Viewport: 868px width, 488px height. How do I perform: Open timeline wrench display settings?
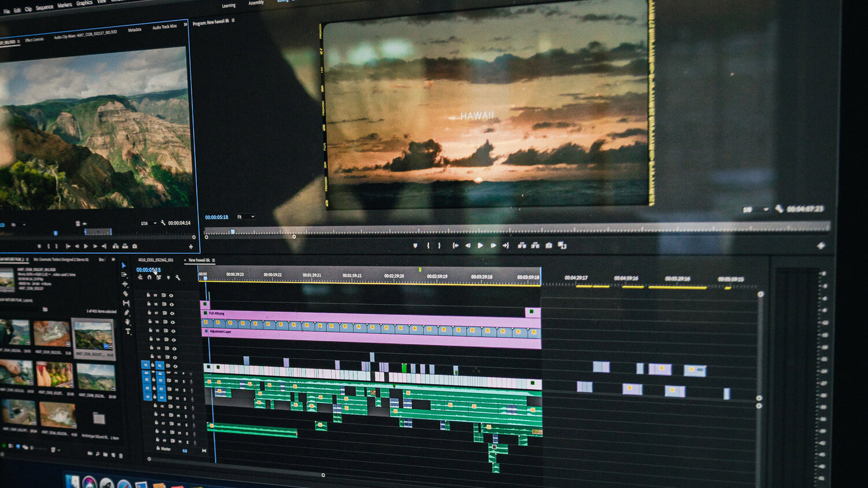178,278
